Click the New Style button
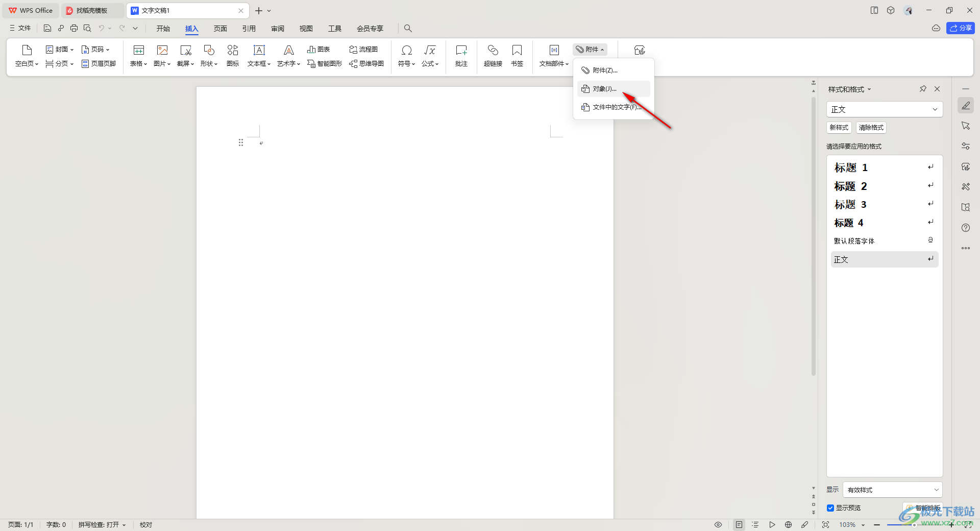Image resolution: width=980 pixels, height=531 pixels. [839, 128]
